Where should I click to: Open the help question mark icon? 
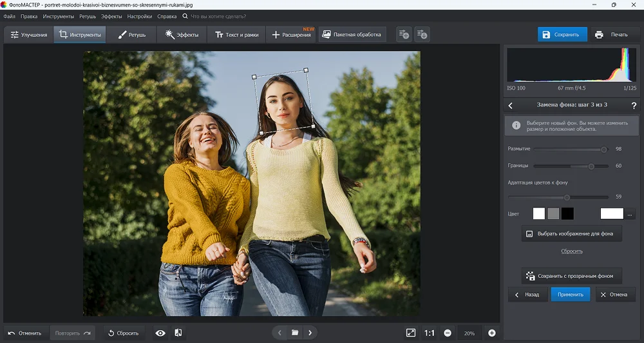point(634,105)
